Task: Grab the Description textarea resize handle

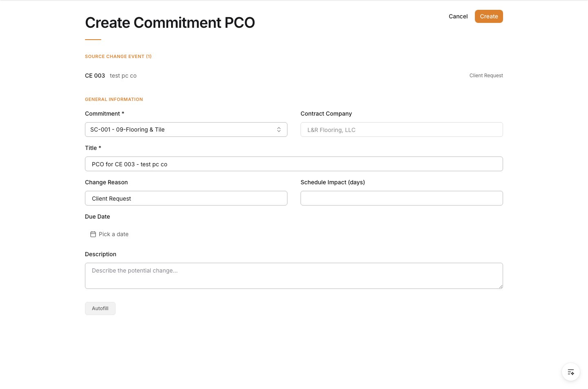Action: (501, 286)
